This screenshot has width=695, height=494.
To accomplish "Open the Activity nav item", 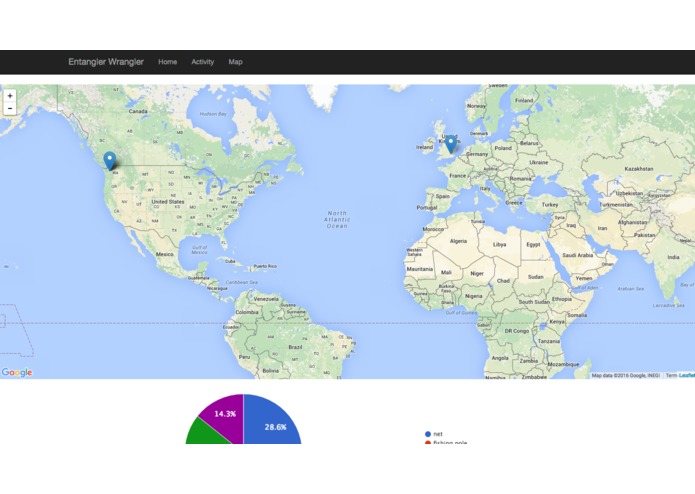I will [x=203, y=62].
